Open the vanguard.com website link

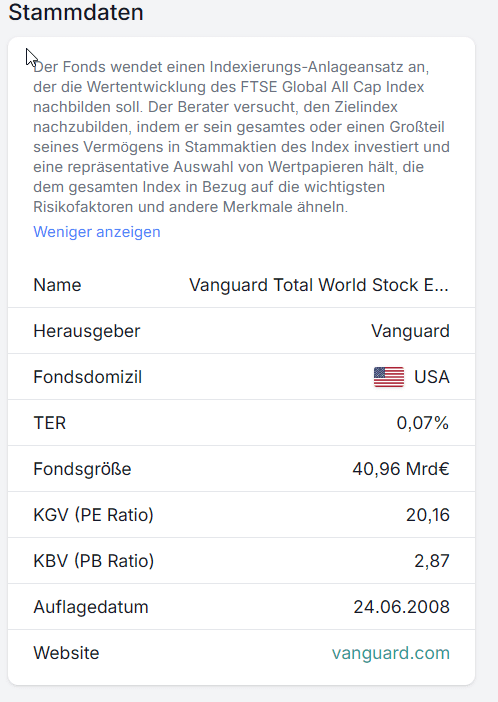[391, 653]
